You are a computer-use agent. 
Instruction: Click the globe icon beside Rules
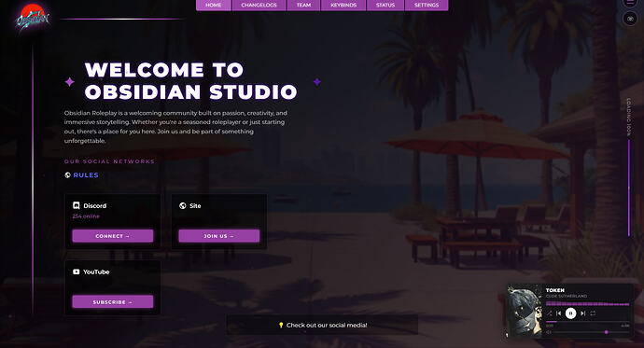coord(68,175)
